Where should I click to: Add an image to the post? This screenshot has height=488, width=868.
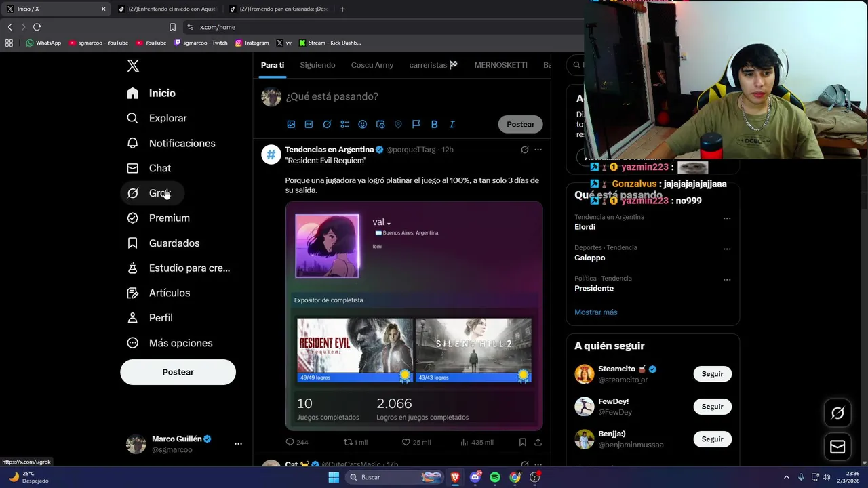(x=291, y=124)
